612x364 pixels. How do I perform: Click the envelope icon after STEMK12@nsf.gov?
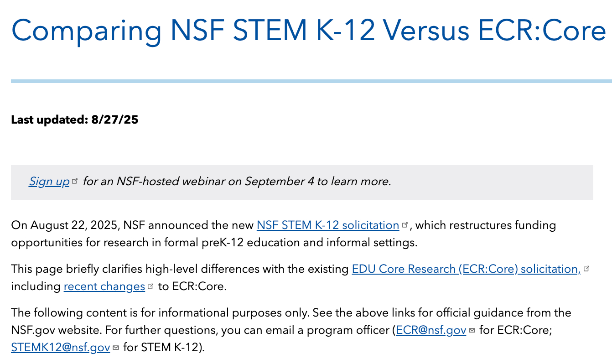coord(116,348)
